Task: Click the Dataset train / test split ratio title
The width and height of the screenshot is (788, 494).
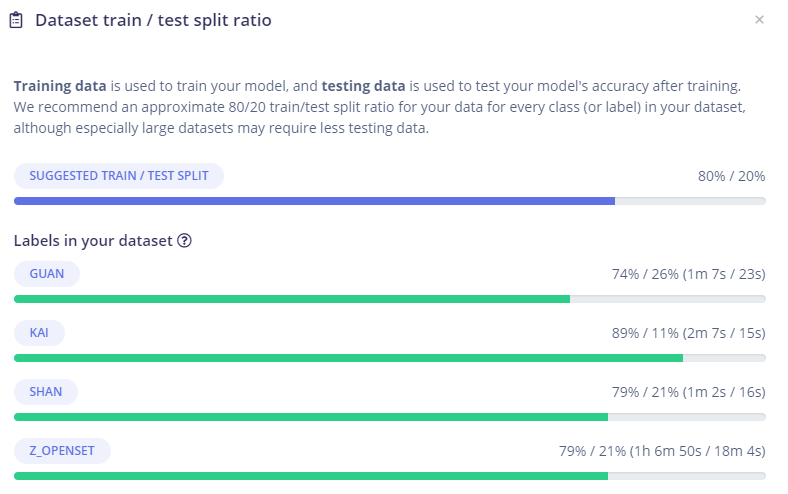Action: [153, 20]
